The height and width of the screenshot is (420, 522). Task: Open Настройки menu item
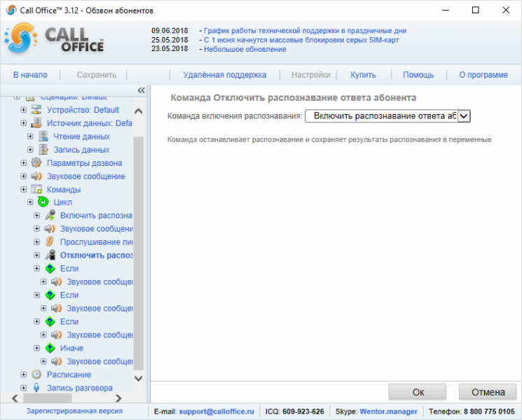point(311,75)
